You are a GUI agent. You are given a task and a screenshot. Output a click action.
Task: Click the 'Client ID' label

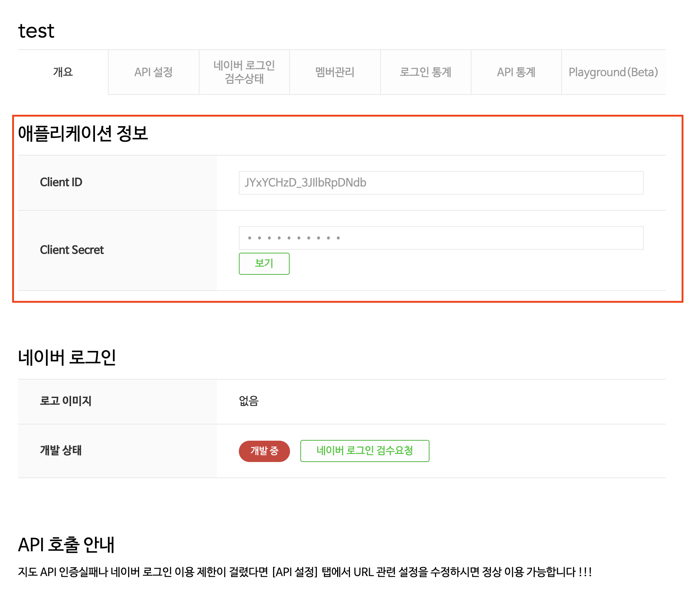[x=61, y=182]
